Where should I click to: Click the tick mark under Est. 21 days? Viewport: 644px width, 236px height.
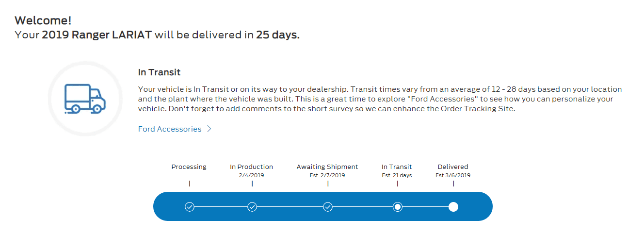pyautogui.click(x=398, y=184)
